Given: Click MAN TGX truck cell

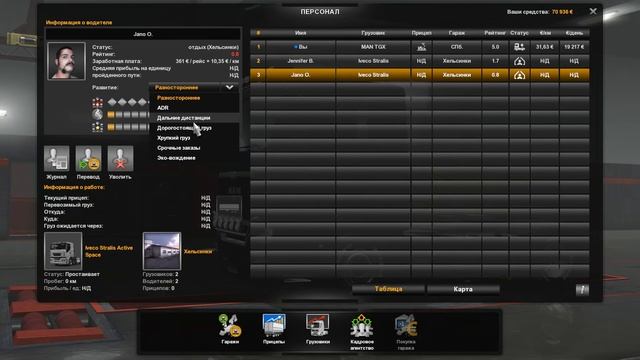Looking at the screenshot, I should click(x=373, y=47).
